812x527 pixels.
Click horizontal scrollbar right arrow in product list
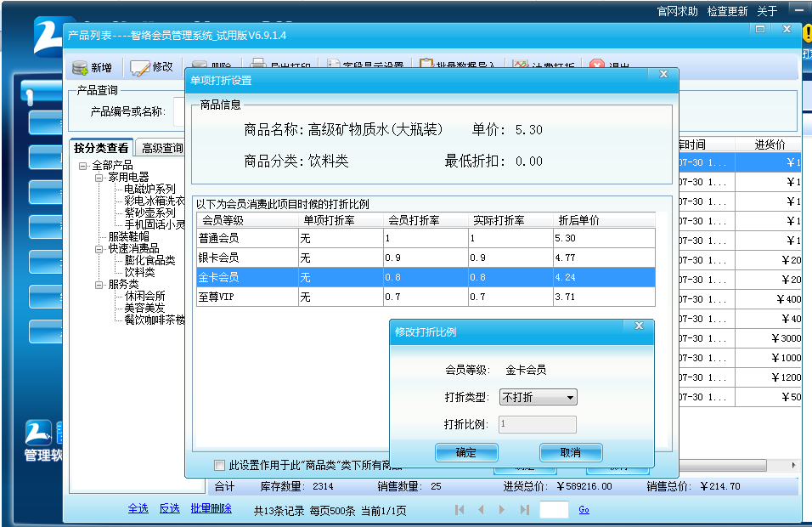[794, 465]
